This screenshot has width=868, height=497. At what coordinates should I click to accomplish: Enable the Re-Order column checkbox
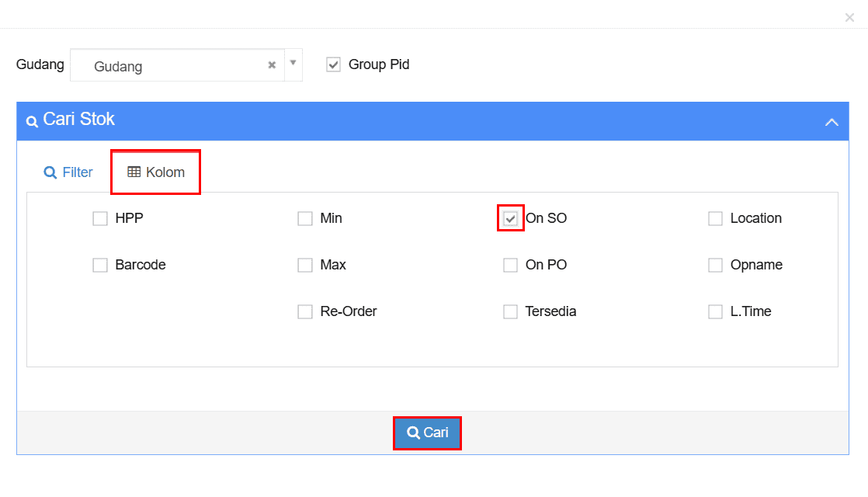305,311
